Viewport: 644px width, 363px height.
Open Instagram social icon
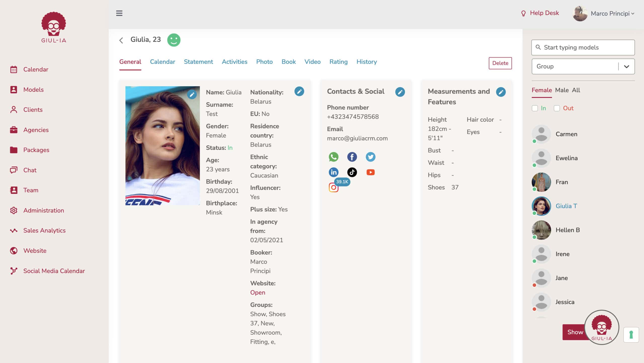(333, 188)
